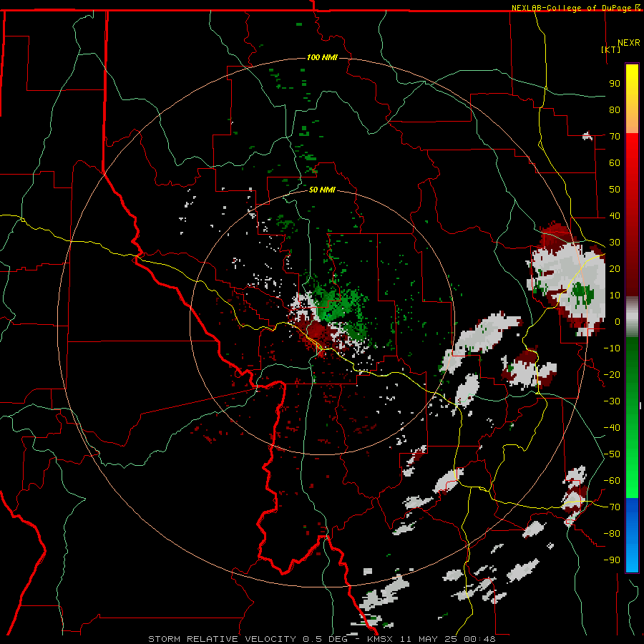The height and width of the screenshot is (644, 644).
Task: Click the NEXR label above the scale
Action: pos(629,43)
